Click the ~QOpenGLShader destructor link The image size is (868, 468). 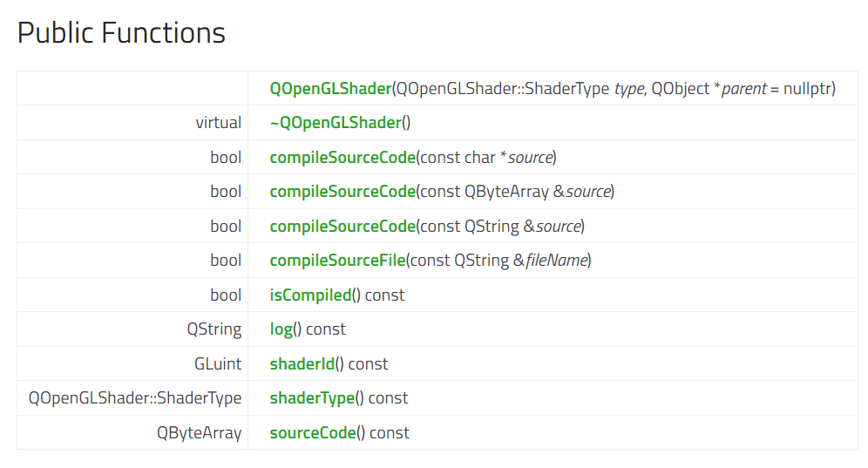coord(336,123)
